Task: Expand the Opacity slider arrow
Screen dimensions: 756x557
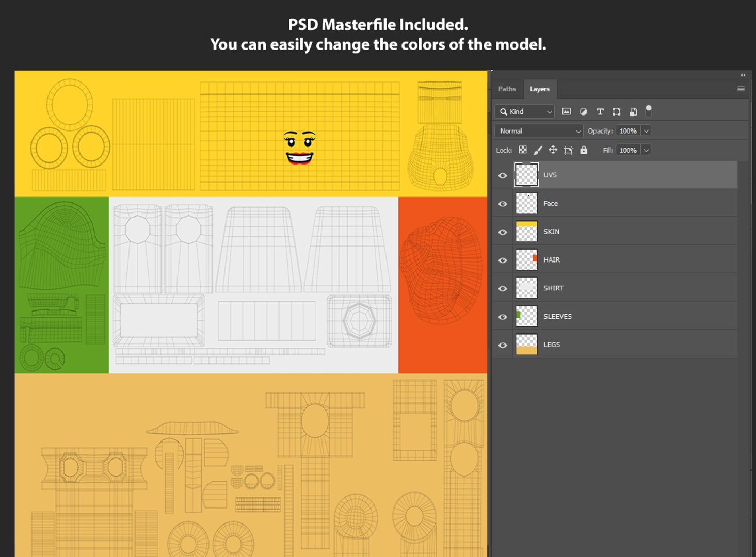Action: (x=646, y=131)
